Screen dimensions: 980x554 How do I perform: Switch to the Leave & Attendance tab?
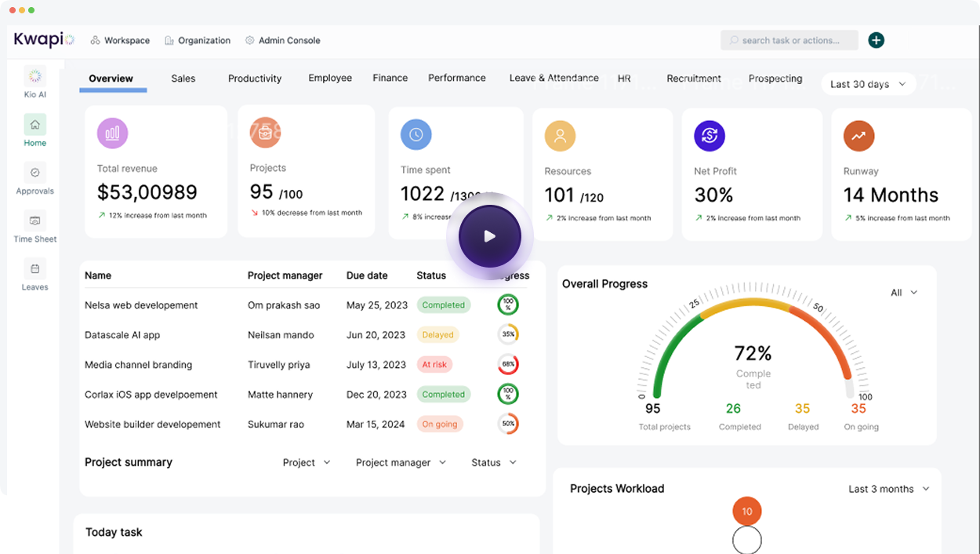tap(554, 78)
